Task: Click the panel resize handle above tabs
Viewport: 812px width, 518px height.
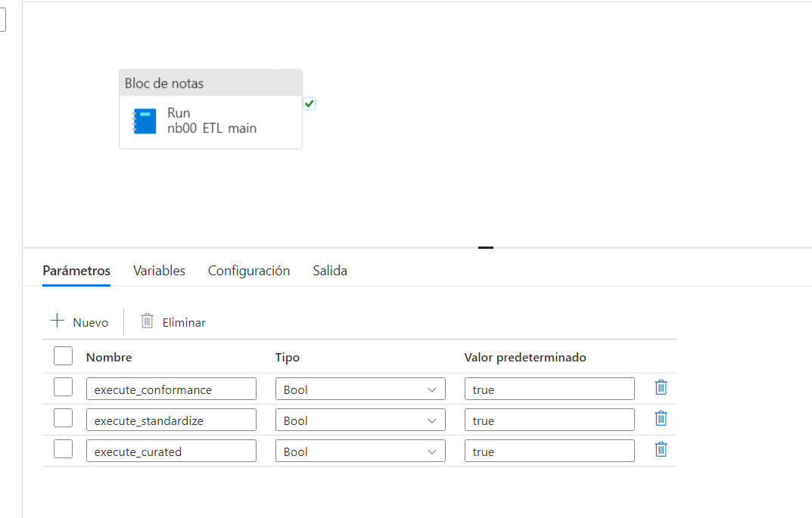Action: pos(486,247)
